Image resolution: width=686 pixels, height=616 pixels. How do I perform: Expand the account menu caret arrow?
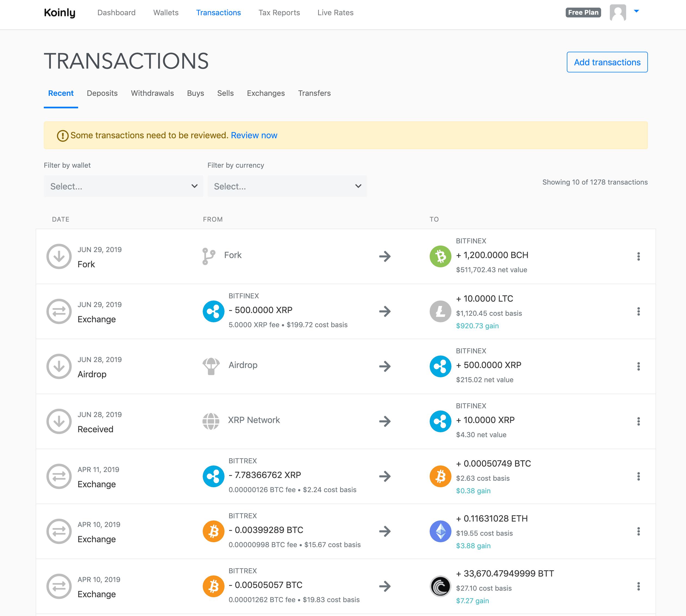636,11
